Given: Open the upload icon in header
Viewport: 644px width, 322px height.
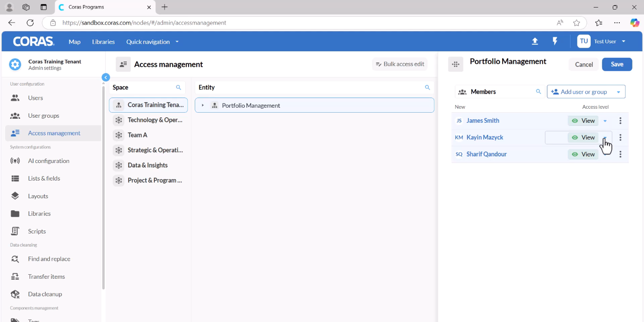Looking at the screenshot, I should (535, 42).
